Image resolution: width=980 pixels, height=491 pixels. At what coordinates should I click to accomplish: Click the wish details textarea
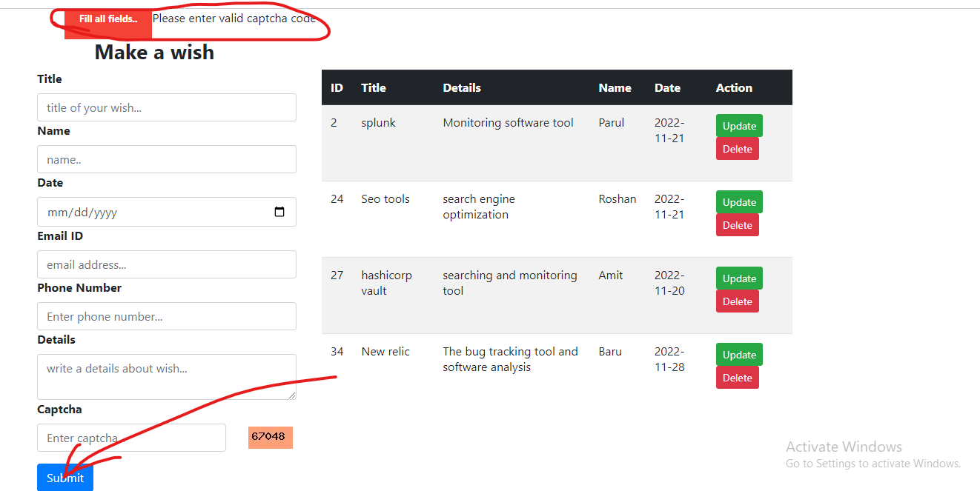[x=166, y=376]
